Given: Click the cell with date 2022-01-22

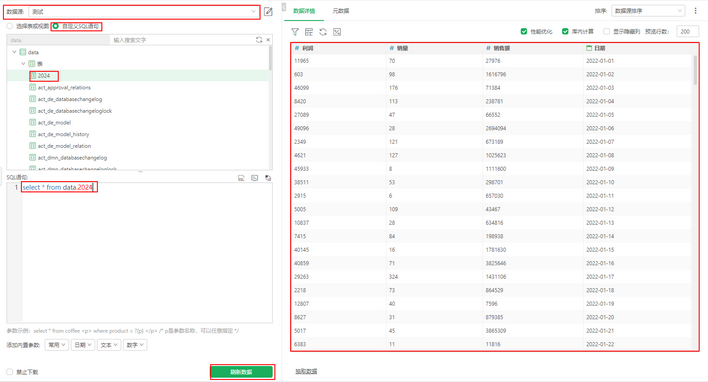Looking at the screenshot, I should 600,344.
